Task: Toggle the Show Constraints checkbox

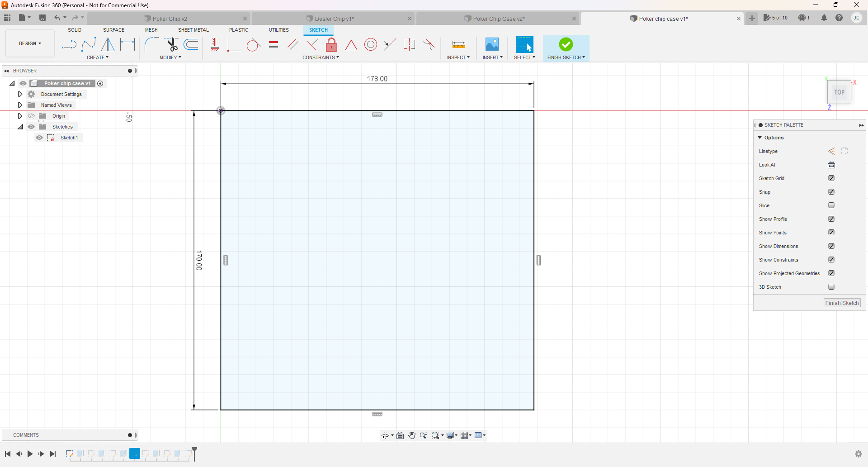Action: click(831, 260)
